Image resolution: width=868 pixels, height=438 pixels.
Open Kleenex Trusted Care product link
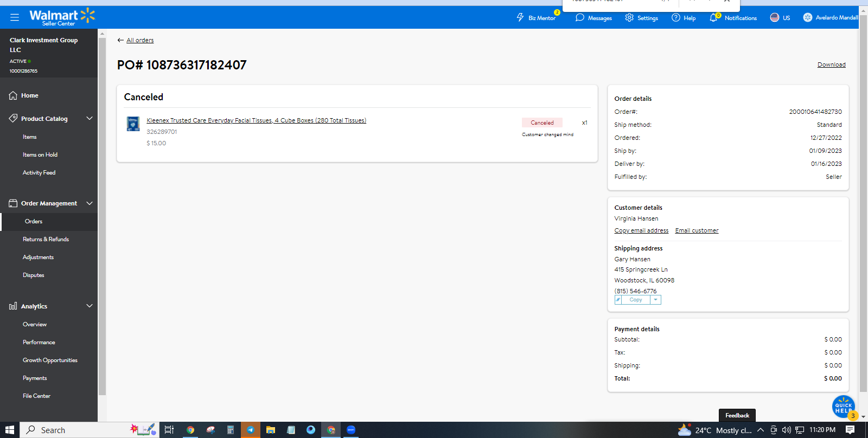click(256, 120)
